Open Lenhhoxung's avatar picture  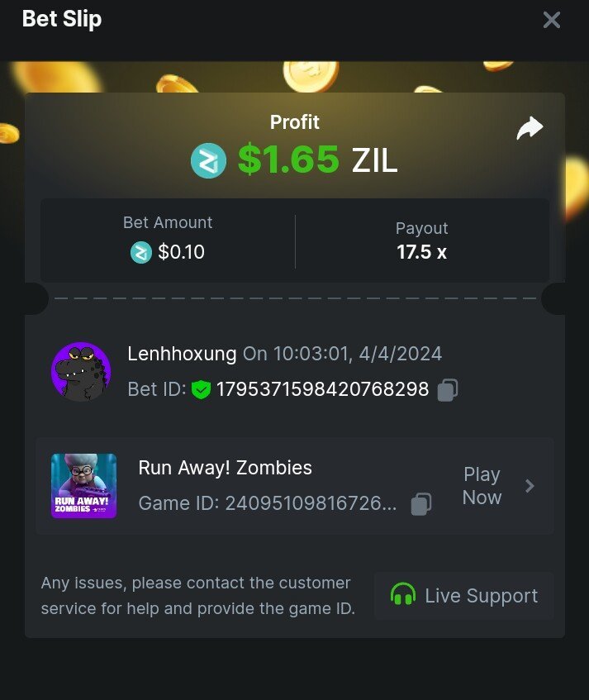pyautogui.click(x=81, y=371)
